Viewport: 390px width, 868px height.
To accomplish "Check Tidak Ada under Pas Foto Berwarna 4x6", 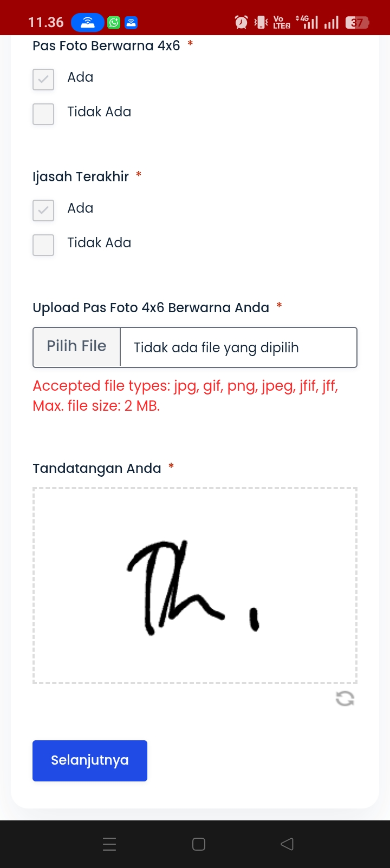I will click(x=43, y=114).
